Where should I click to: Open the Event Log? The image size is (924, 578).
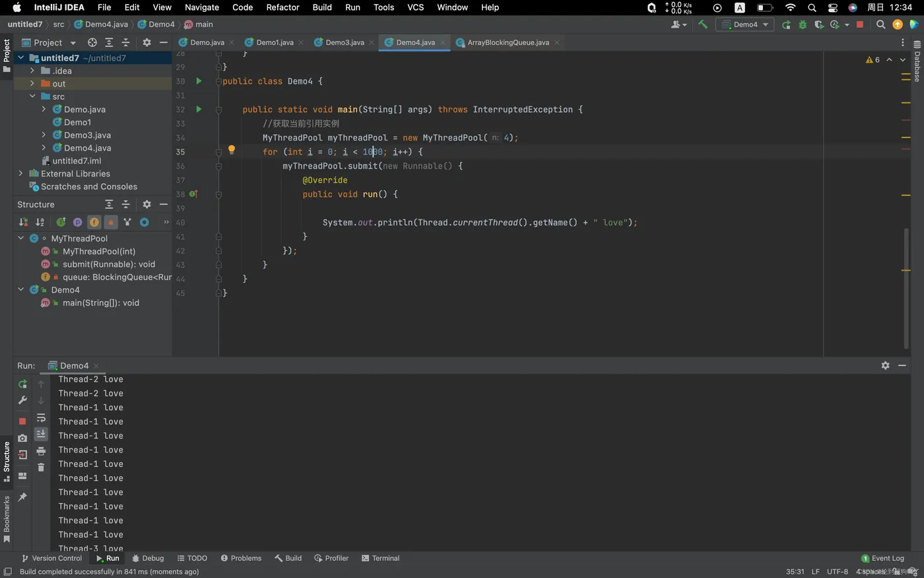[x=882, y=558]
